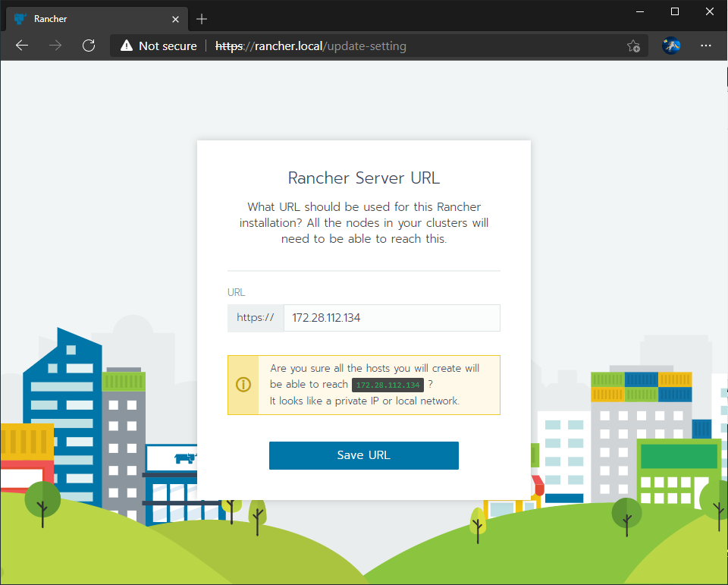Click the https:// prefix label
Viewport: 728px width, 585px height.
(256, 318)
